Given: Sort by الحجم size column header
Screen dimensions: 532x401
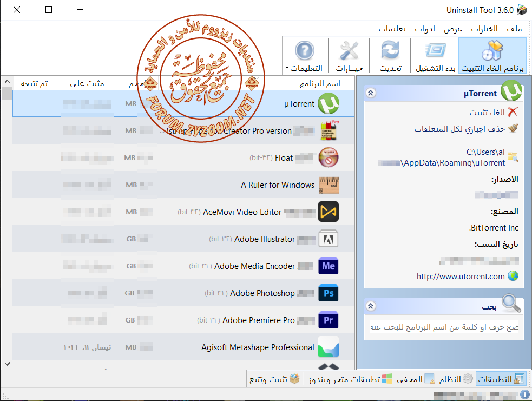Looking at the screenshot, I should click(138, 83).
